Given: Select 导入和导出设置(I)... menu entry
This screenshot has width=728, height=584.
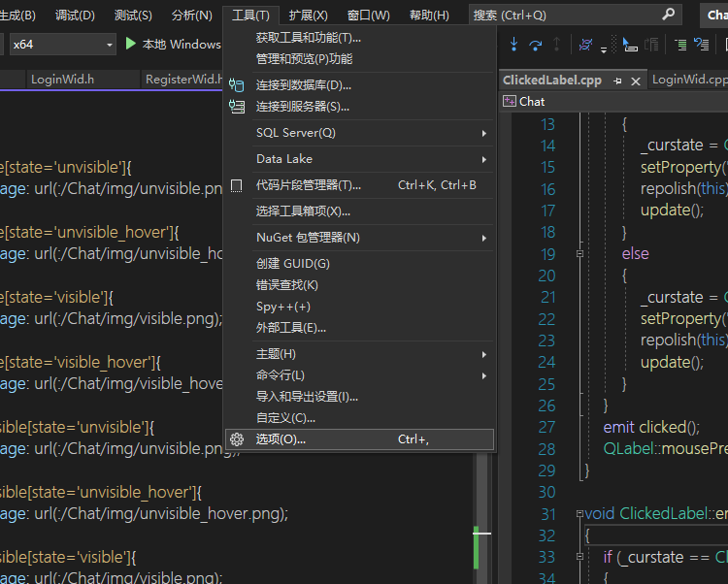Looking at the screenshot, I should pos(359,397).
